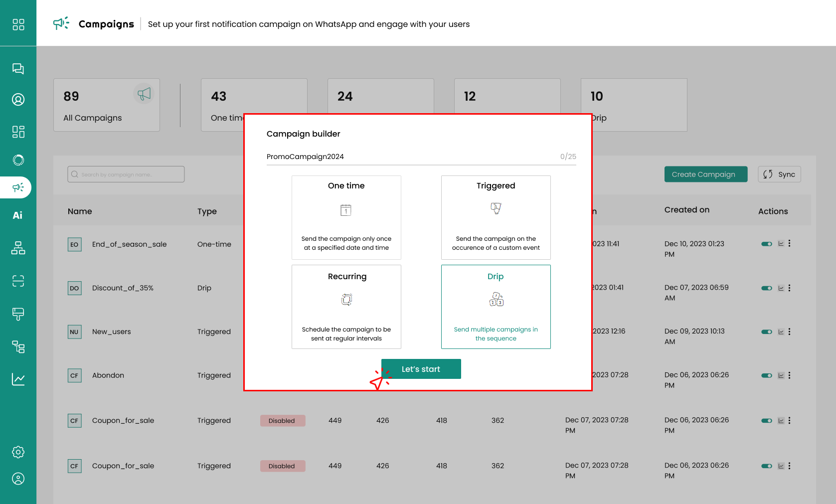The height and width of the screenshot is (504, 836).
Task: Toggle the End_of_season_sale campaign switch
Action: (x=766, y=244)
